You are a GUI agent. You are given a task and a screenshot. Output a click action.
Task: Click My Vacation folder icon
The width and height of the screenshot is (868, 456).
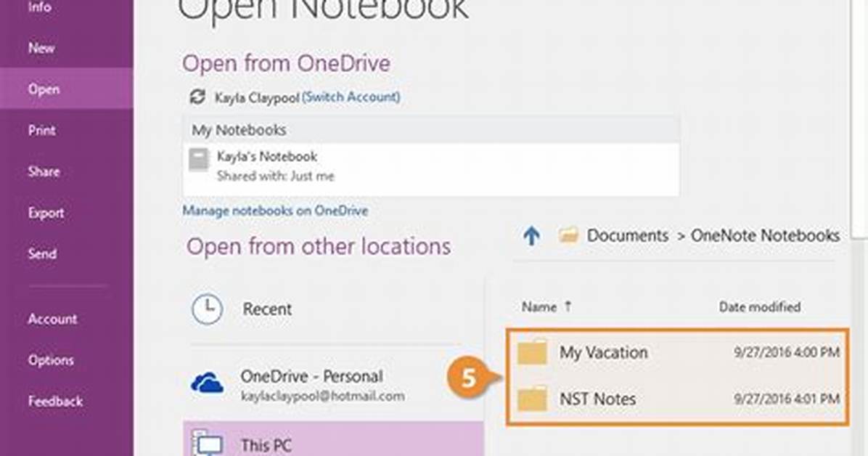click(533, 352)
